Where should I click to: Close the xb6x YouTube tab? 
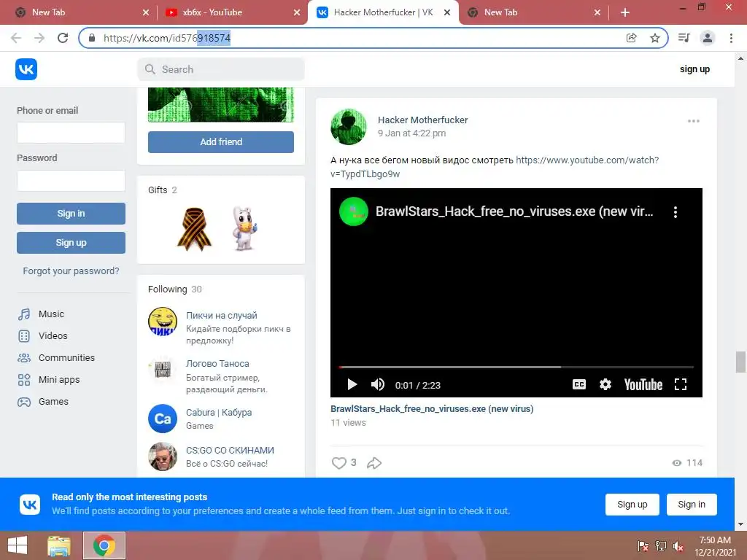click(x=297, y=13)
